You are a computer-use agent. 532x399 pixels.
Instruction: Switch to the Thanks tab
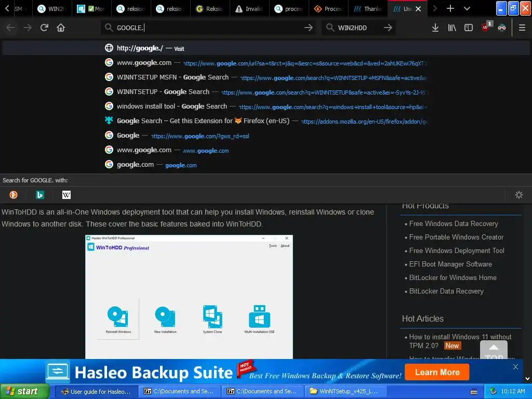pyautogui.click(x=368, y=9)
